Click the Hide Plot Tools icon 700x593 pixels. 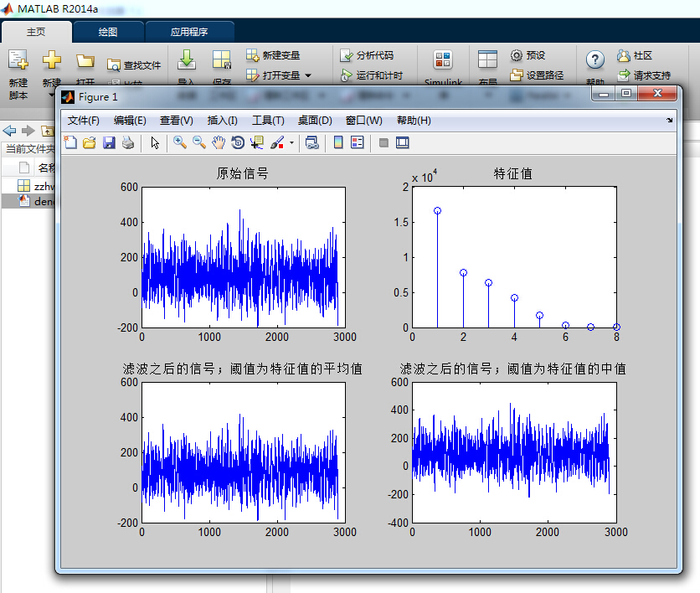[x=383, y=143]
